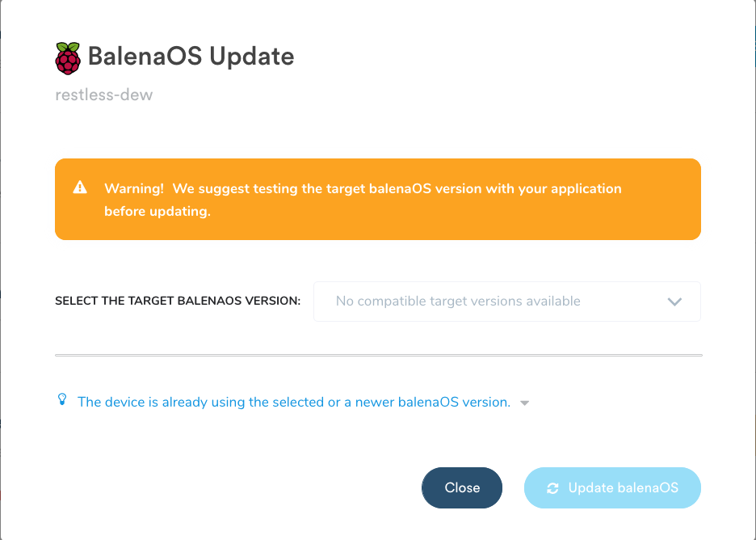Click the orange warning banner

378,199
